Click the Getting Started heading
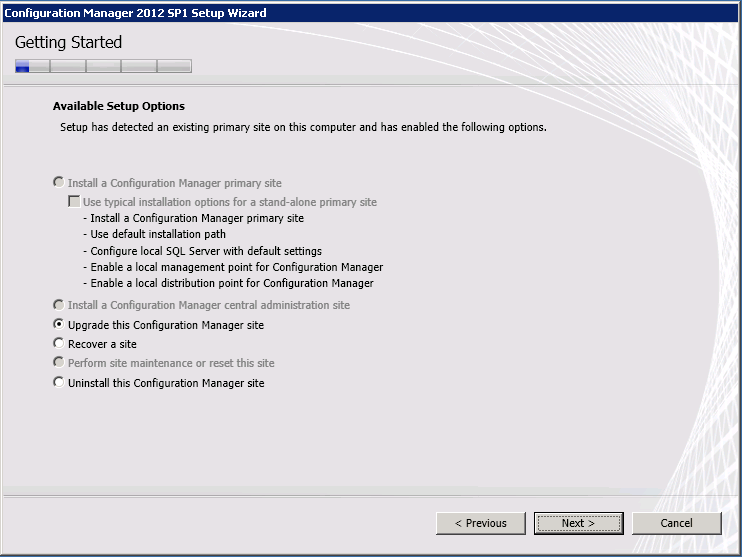The image size is (742, 557). 68,43
